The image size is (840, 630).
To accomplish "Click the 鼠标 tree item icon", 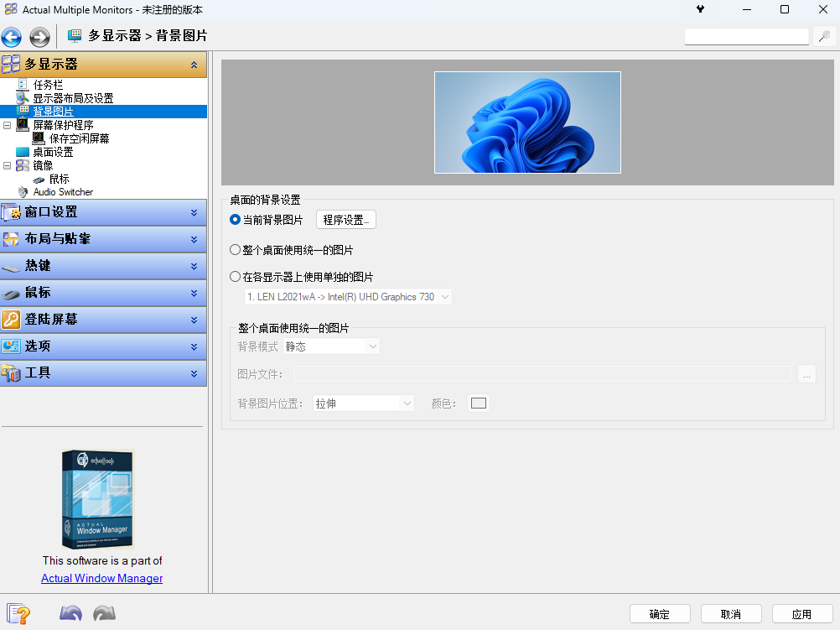I will point(39,180).
